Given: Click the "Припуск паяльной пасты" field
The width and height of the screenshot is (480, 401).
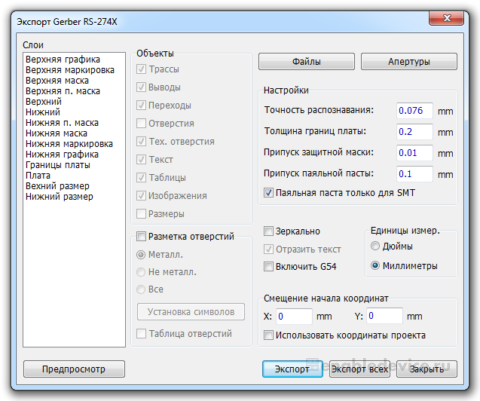Looking at the screenshot, I should [x=415, y=174].
